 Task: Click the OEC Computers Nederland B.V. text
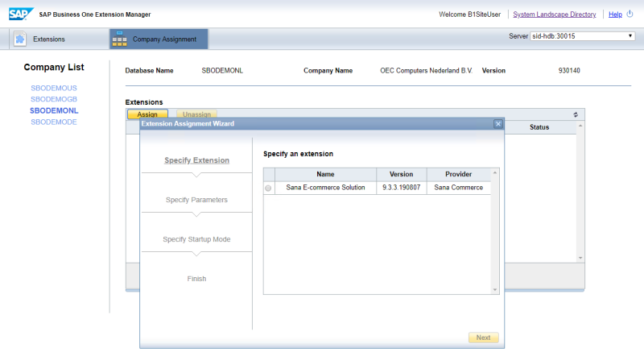(427, 71)
